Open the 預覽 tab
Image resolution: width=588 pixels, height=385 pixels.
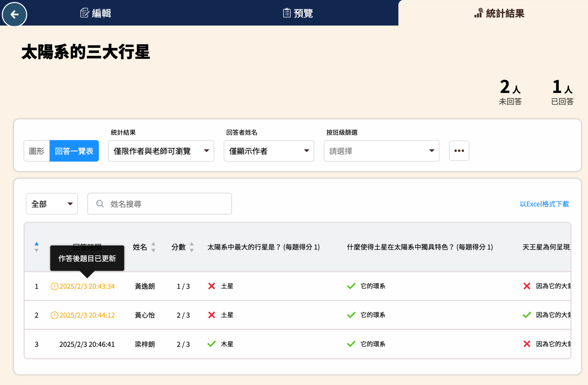pos(298,13)
